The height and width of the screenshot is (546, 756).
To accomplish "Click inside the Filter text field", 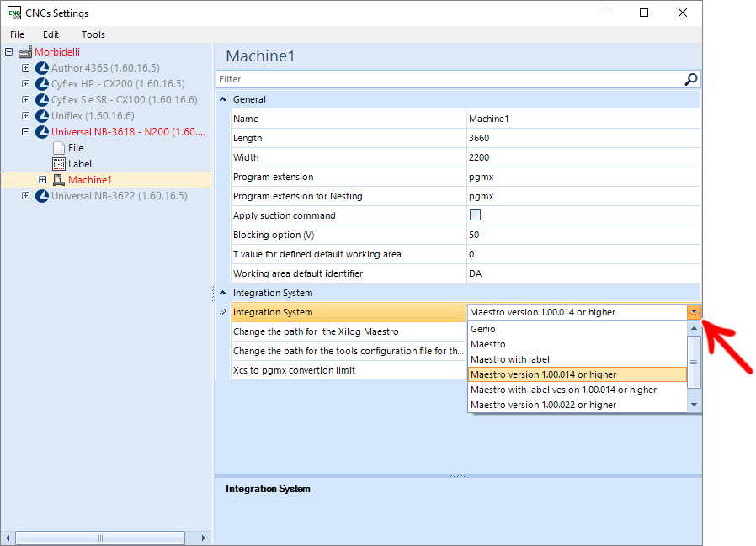I will [450, 80].
